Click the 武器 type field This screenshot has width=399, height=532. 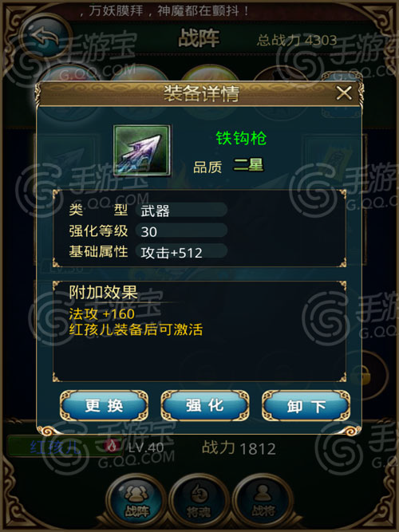(x=181, y=211)
